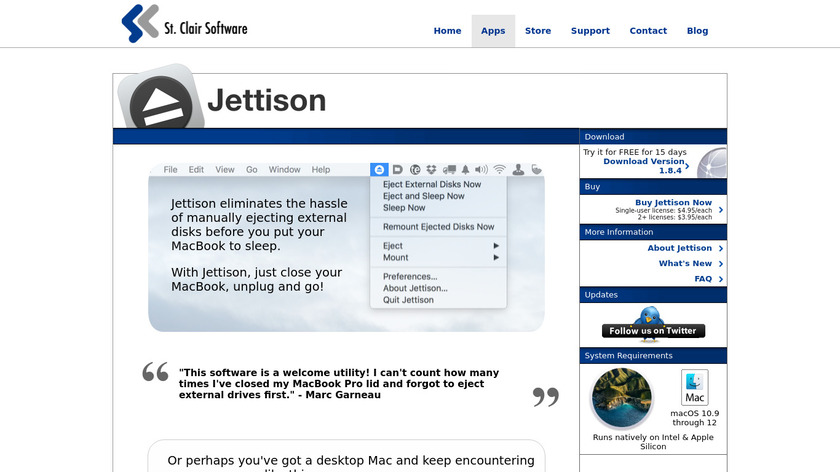Click Go in the promo menu bar
The width and height of the screenshot is (840, 472).
[252, 170]
